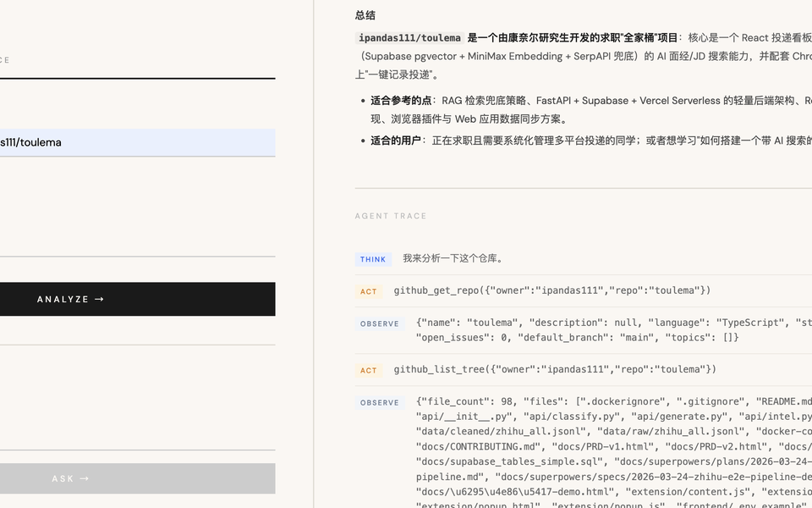Click the arrow icon inside ASK
The height and width of the screenshot is (508, 812).
pyautogui.click(x=84, y=478)
